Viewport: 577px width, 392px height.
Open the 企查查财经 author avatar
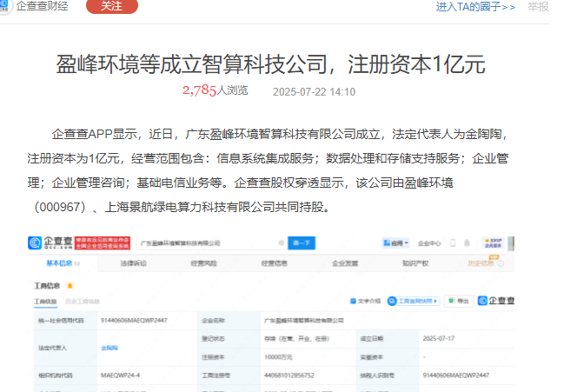(x=5, y=6)
